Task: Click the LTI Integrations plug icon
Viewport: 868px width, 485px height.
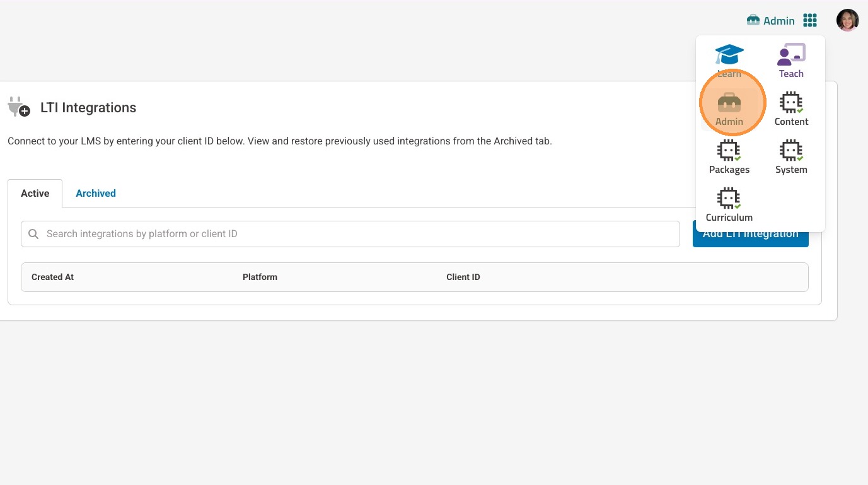Action: point(19,107)
